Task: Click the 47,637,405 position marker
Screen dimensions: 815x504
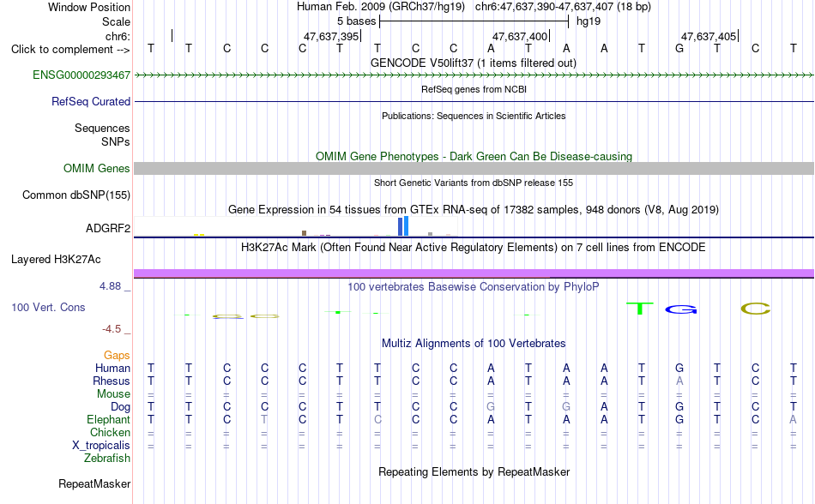Action: tap(709, 36)
